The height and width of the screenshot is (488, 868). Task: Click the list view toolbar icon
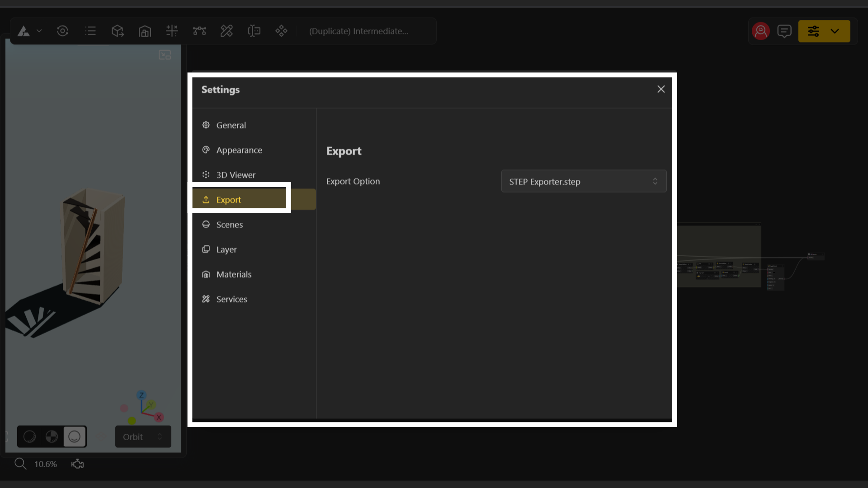(x=90, y=31)
